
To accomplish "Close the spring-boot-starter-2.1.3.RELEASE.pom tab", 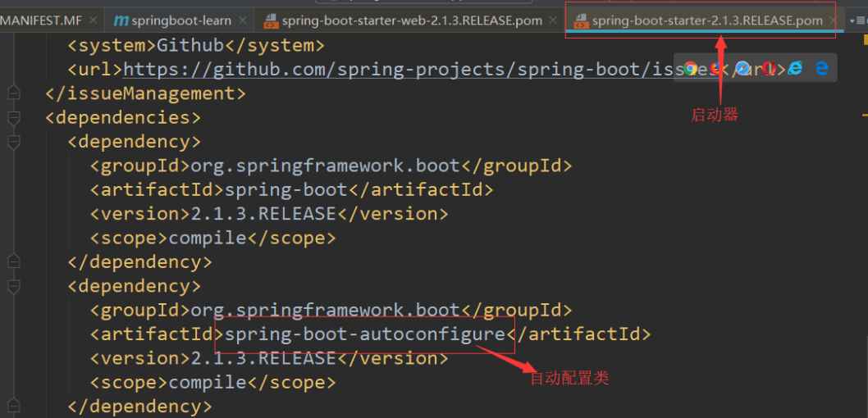I will 833,21.
